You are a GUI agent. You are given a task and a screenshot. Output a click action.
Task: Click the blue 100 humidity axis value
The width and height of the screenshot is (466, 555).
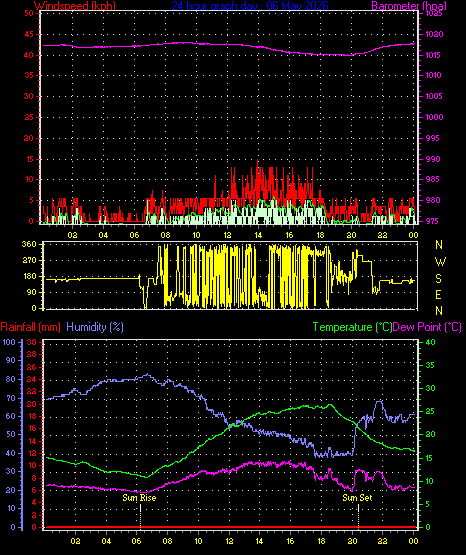(9, 342)
